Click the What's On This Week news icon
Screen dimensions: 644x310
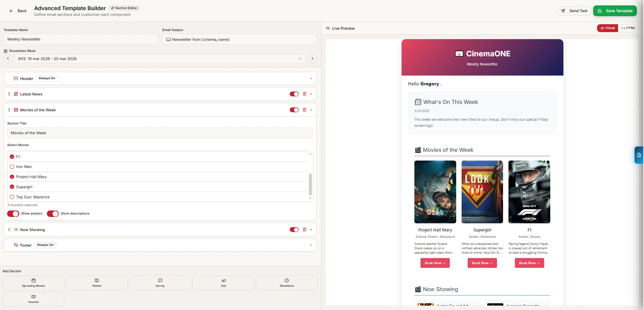click(x=418, y=102)
